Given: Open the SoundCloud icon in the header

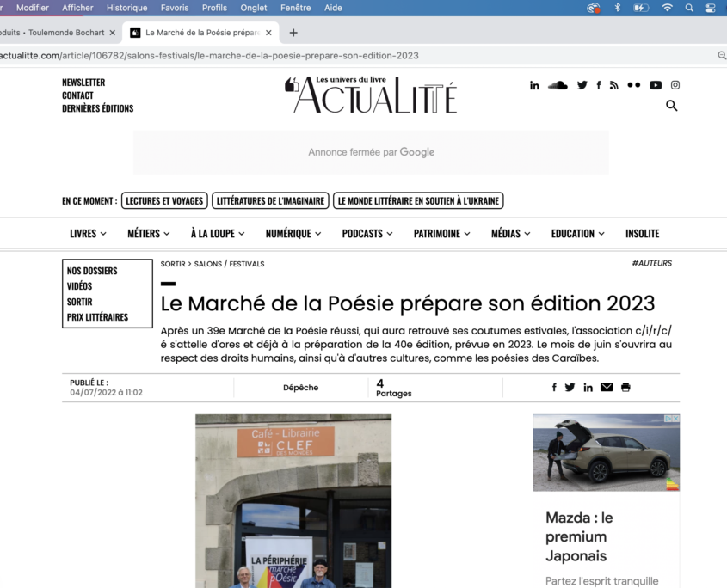Looking at the screenshot, I should pyautogui.click(x=558, y=85).
